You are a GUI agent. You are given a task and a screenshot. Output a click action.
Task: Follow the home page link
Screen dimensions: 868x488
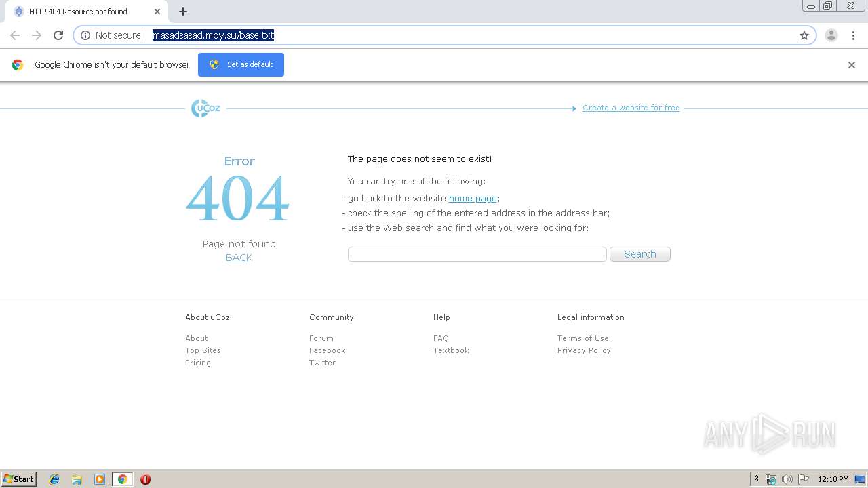tap(473, 198)
